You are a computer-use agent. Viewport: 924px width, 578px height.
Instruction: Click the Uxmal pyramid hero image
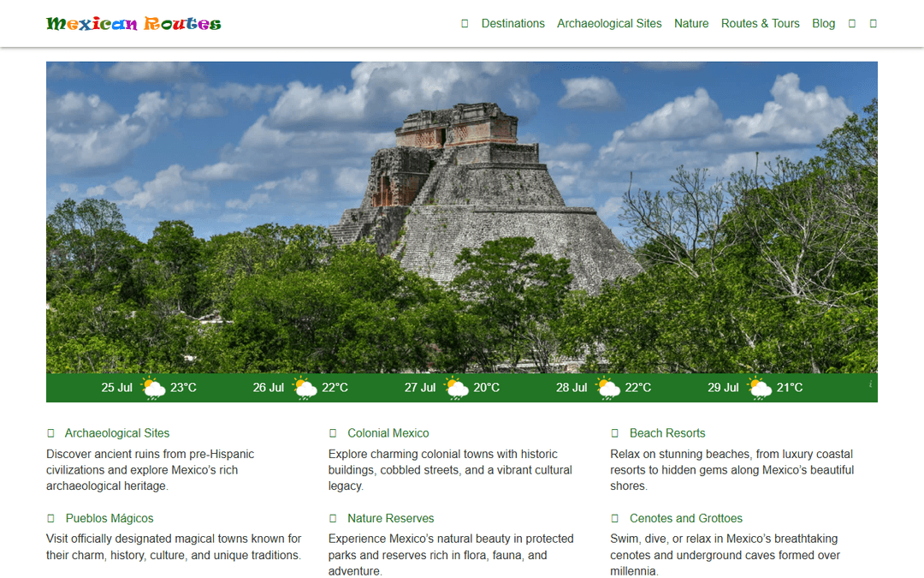pos(462,217)
